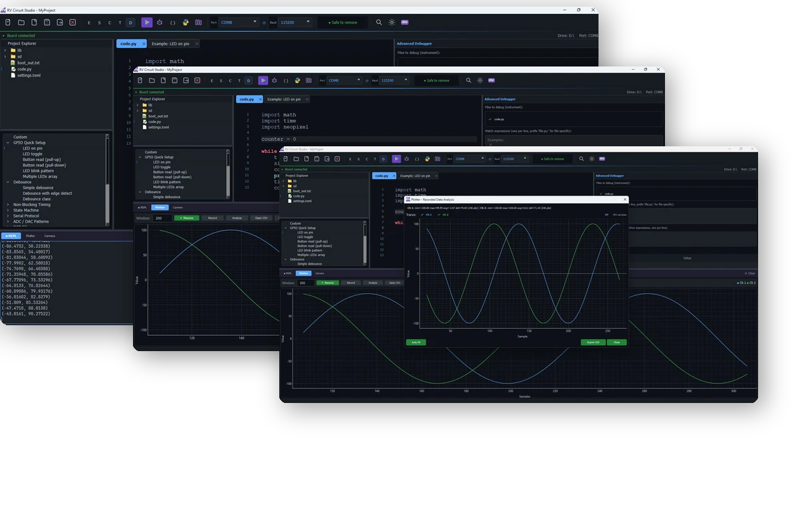The height and width of the screenshot is (532, 798).
Task: Toggle the Ch 1 trace checkbox in Plotter dialog
Action: pyautogui.click(x=422, y=215)
